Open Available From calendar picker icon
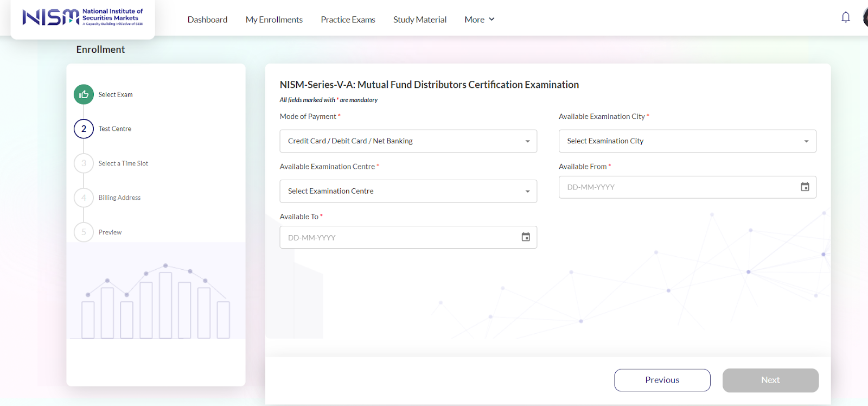The image size is (868, 406). pos(805,187)
